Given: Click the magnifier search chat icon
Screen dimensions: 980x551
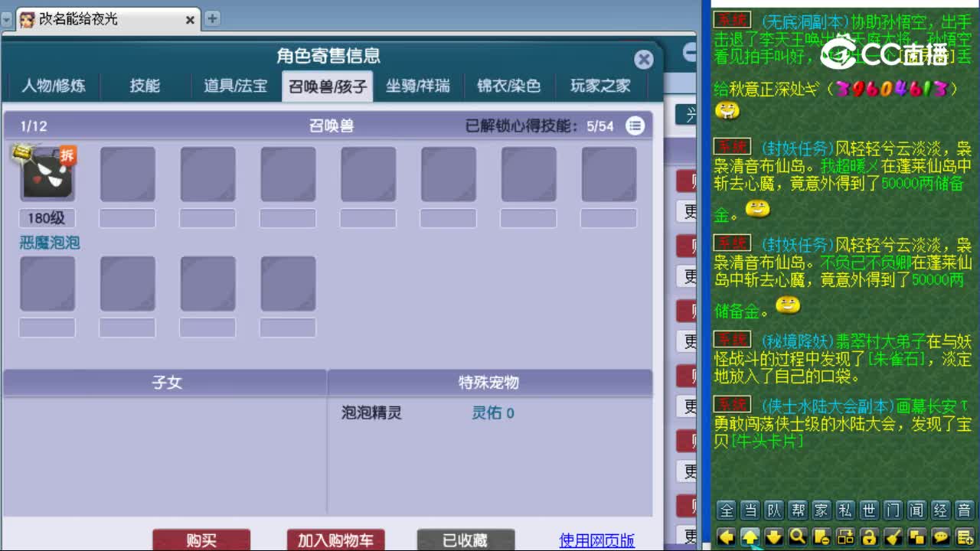Looking at the screenshot, I should pyautogui.click(x=798, y=536).
